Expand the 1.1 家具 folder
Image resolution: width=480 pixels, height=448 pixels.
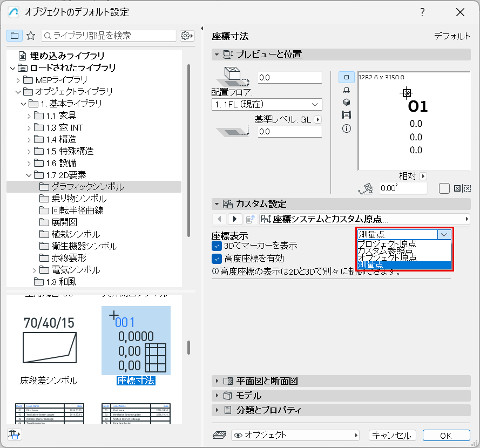[x=29, y=116]
